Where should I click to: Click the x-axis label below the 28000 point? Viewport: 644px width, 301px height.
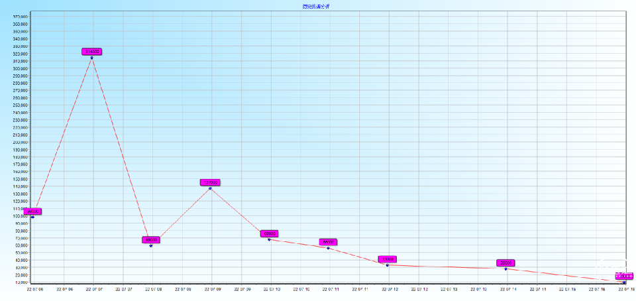point(507,289)
